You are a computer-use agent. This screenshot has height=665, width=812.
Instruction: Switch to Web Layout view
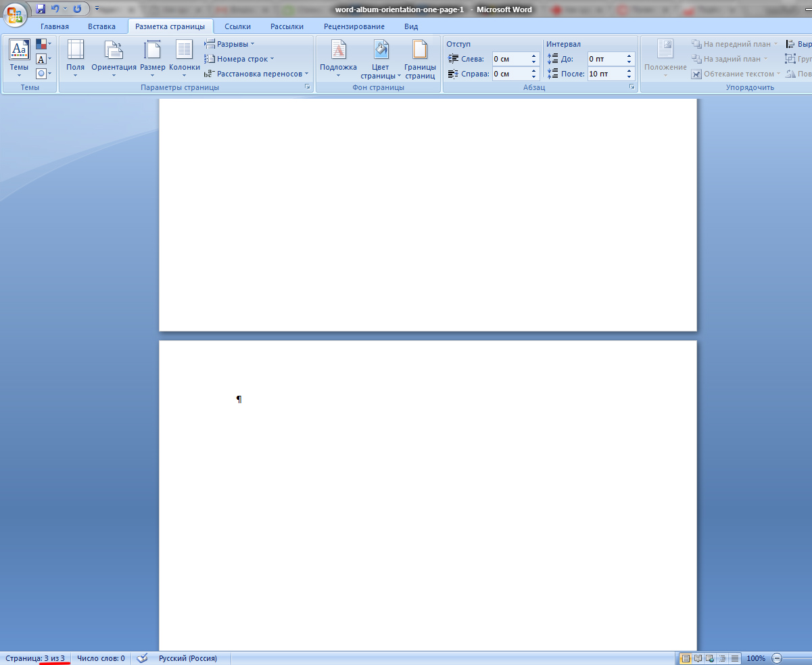click(x=709, y=658)
